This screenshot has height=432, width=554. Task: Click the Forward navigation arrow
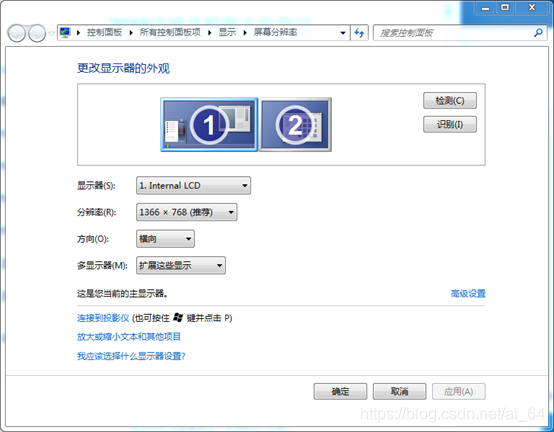tap(37, 33)
